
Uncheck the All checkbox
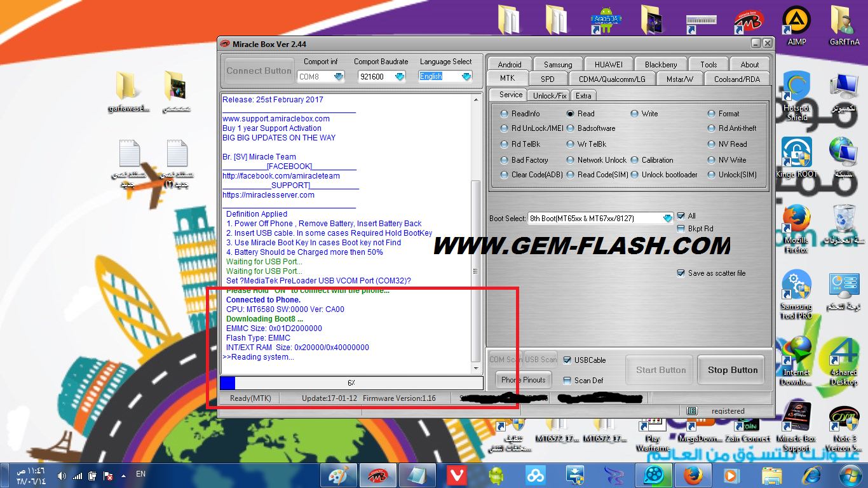[681, 216]
